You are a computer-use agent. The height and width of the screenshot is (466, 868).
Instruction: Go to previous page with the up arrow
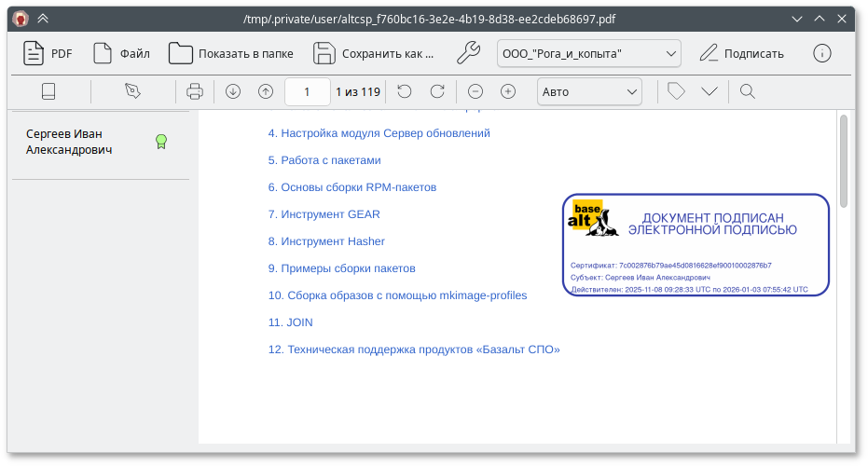(x=266, y=91)
